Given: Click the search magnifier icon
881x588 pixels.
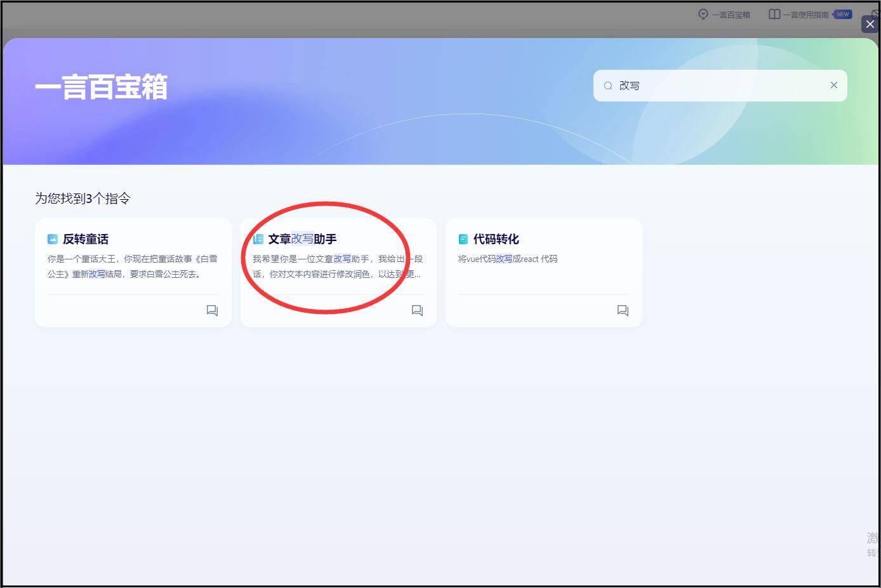Looking at the screenshot, I should 608,86.
